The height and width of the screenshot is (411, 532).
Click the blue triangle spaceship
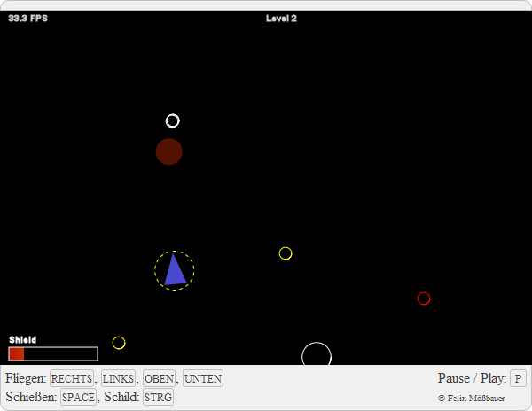175,270
